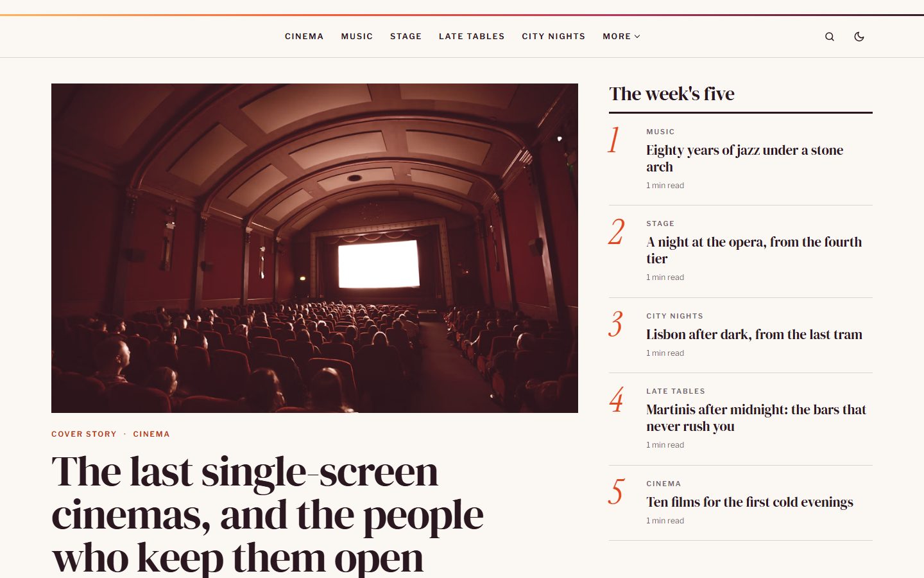Expand the MORE dropdown menu
This screenshot has width=924, height=578.
point(621,37)
